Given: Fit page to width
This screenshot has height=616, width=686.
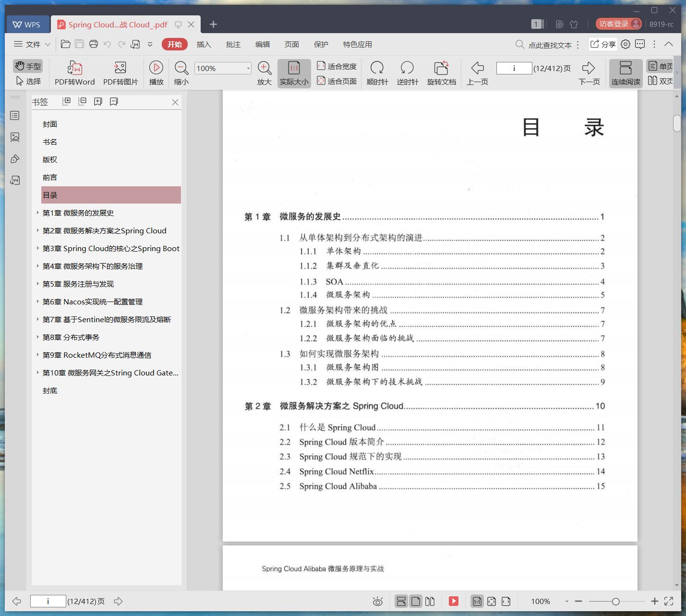Looking at the screenshot, I should 337,66.
